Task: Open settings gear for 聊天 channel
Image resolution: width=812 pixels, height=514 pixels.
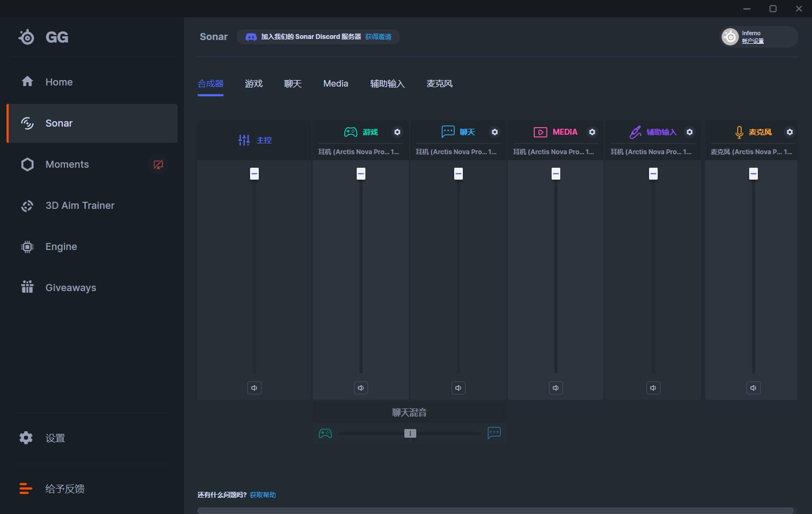Action: click(495, 132)
